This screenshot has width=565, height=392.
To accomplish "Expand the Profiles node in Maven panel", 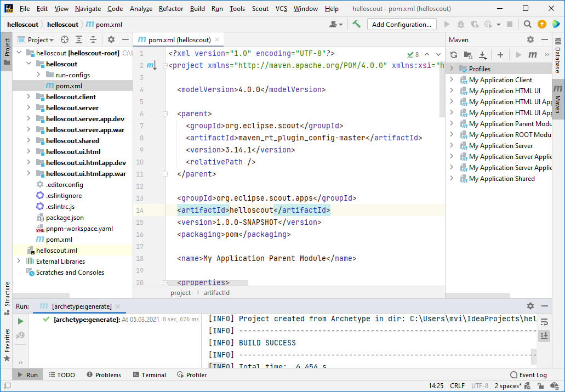I will (452, 69).
